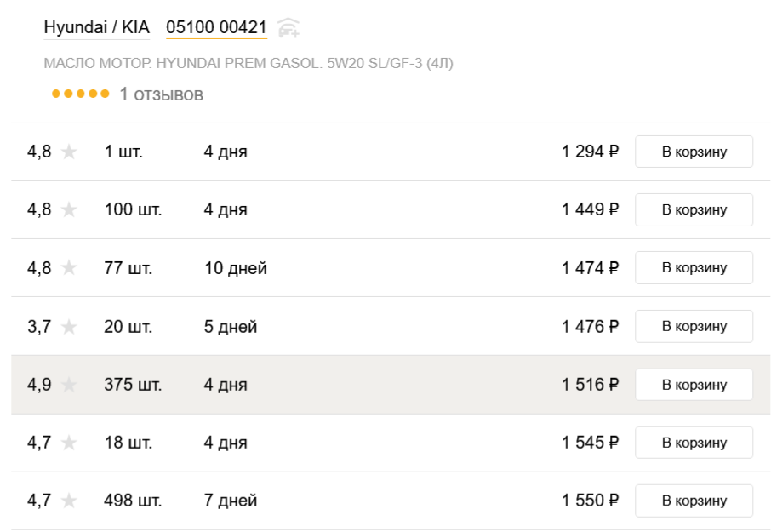Add the 1 550 ₽ offer to cart
Image resolution: width=771 pixels, height=532 pixels.
tap(694, 501)
